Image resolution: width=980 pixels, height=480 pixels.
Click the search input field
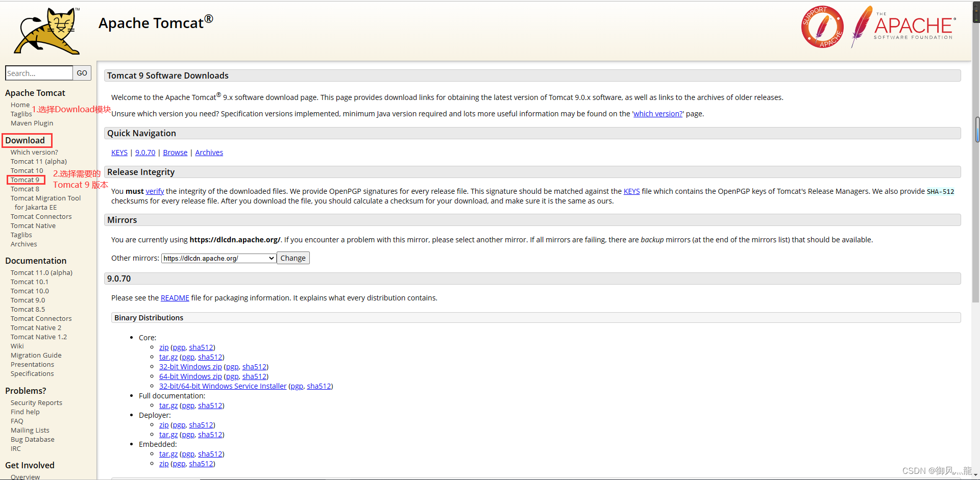click(x=38, y=73)
